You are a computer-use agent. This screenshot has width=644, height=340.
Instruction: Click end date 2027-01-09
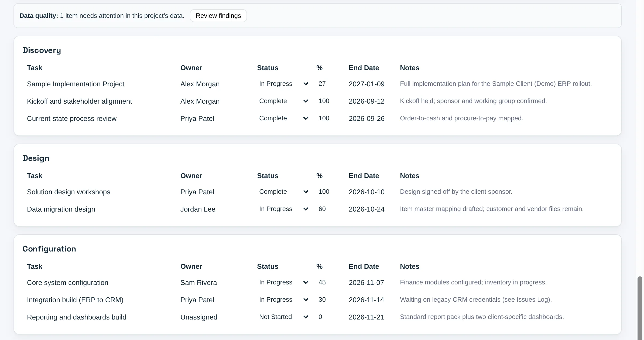click(x=366, y=84)
